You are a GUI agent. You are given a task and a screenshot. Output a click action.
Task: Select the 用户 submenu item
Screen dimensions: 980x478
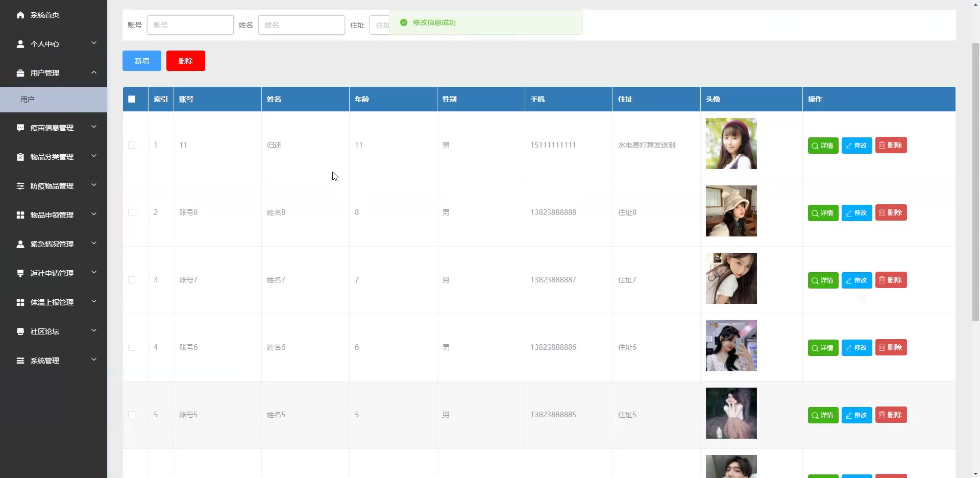pos(54,100)
